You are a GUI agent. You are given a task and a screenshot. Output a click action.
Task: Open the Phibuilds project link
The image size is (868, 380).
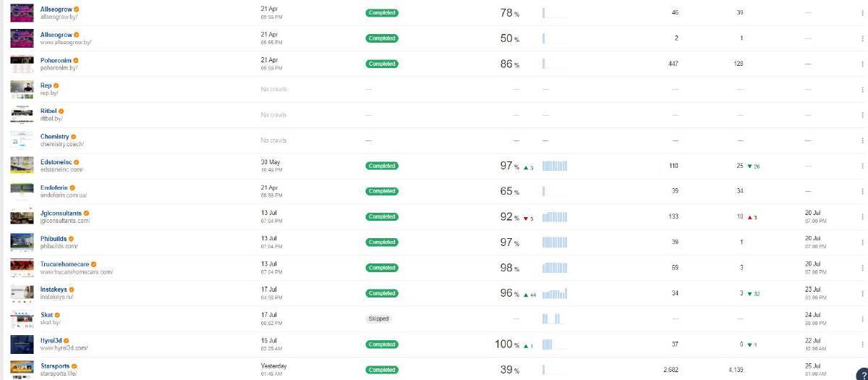tap(54, 238)
